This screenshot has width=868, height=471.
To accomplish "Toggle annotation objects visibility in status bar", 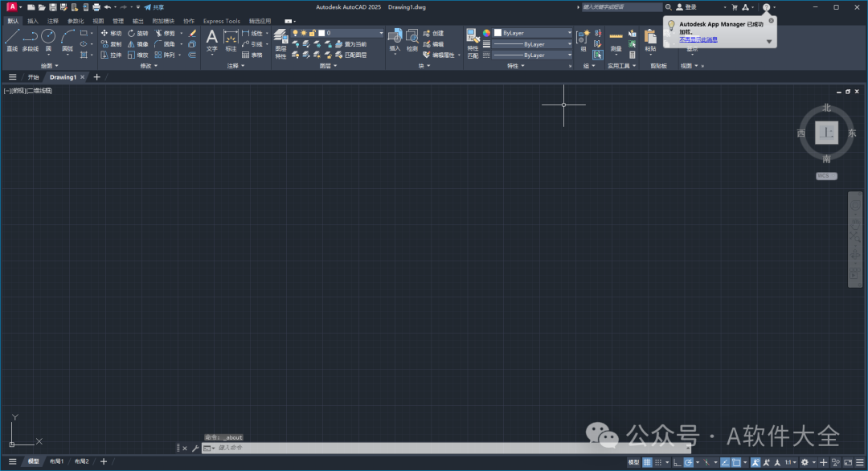I will click(x=755, y=462).
